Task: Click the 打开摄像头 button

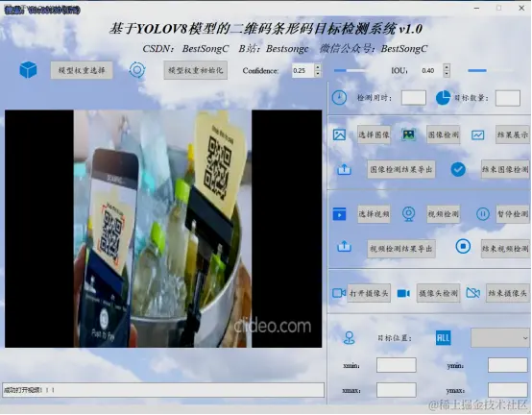Action: [x=369, y=293]
